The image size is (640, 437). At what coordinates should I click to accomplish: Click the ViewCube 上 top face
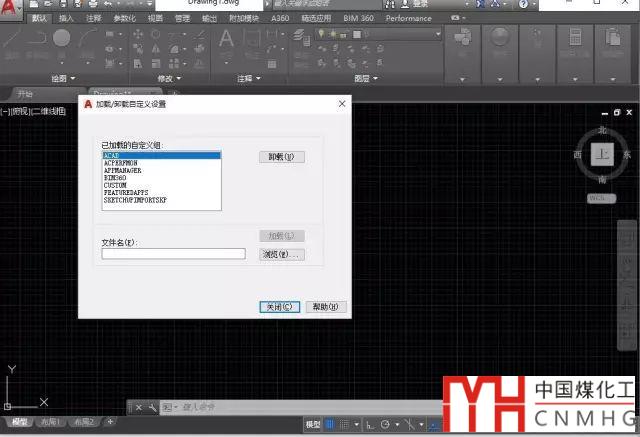point(601,154)
